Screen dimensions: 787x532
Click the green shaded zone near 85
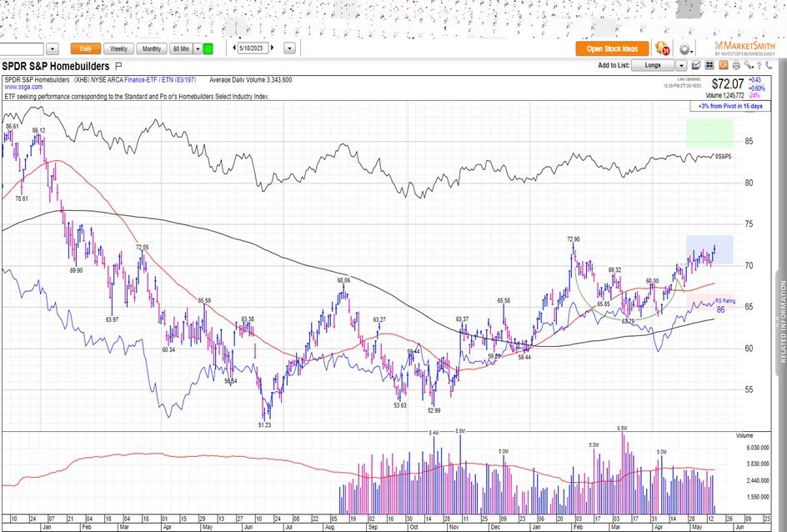pyautogui.click(x=709, y=133)
